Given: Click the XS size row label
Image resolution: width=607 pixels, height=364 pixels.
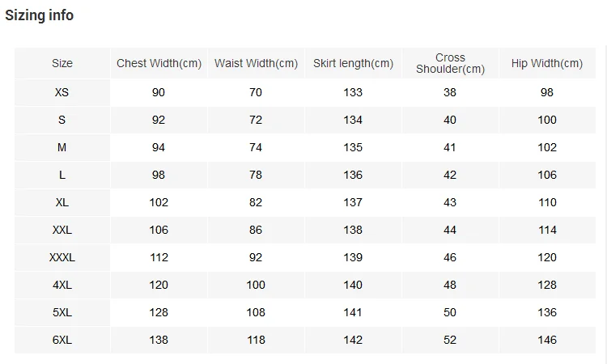Looking at the screenshot, I should pyautogui.click(x=62, y=92).
